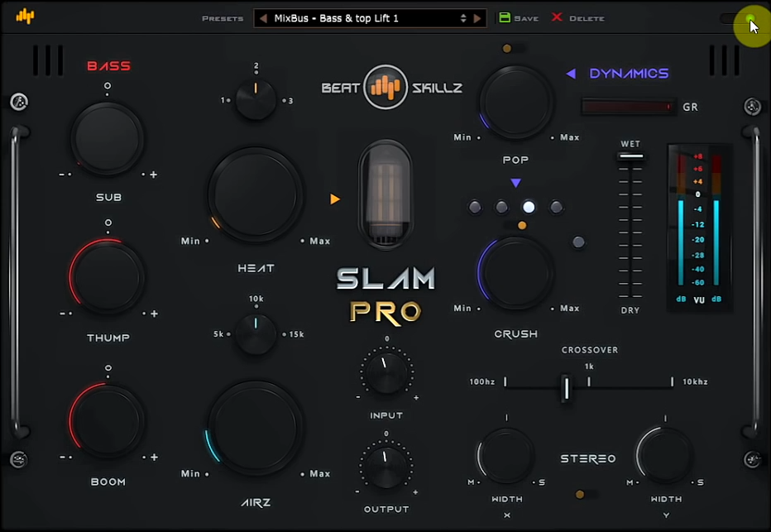The height and width of the screenshot is (532, 771).
Task: Click the Sub knob
Action: click(108, 139)
